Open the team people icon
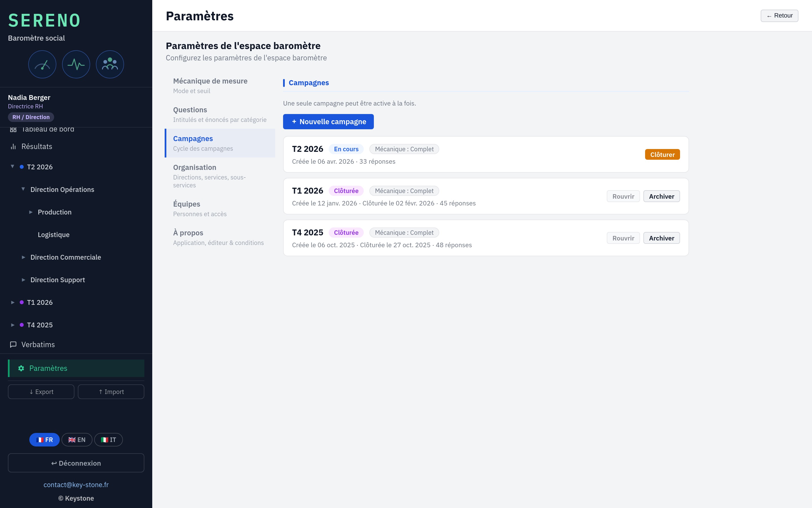Screen dimensions: 812x508 pos(110,65)
